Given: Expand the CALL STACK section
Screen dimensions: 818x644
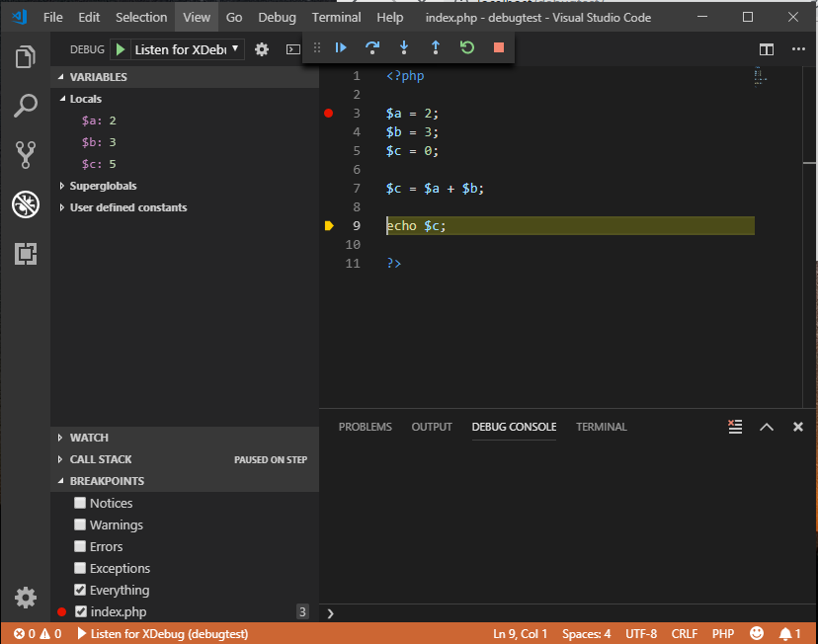Looking at the screenshot, I should pyautogui.click(x=185, y=459).
